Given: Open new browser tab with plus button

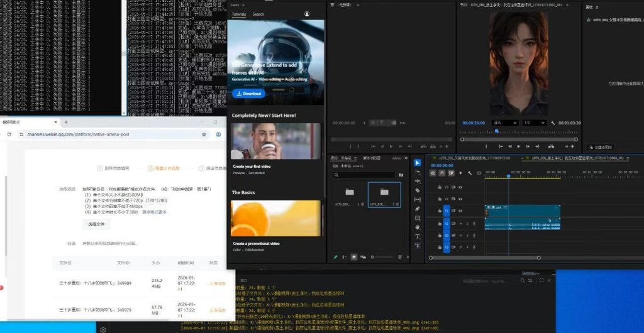Looking at the screenshot, I should click(x=65, y=123).
